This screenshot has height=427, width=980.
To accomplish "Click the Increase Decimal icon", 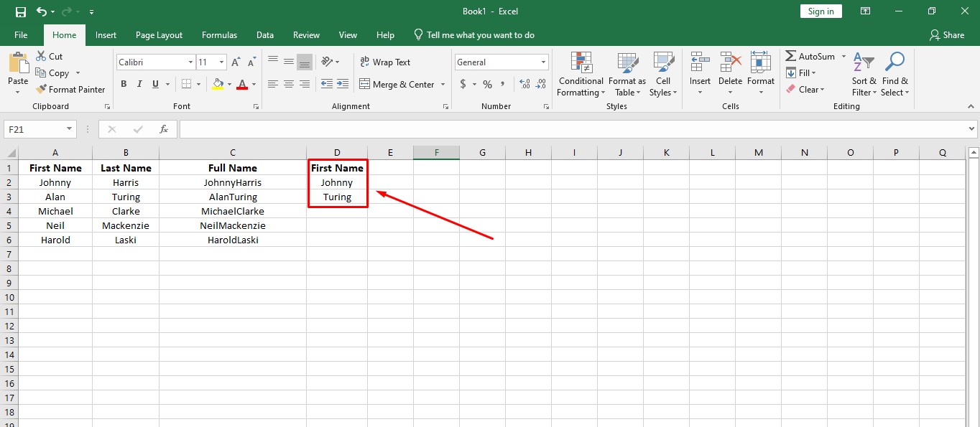I will (x=524, y=84).
